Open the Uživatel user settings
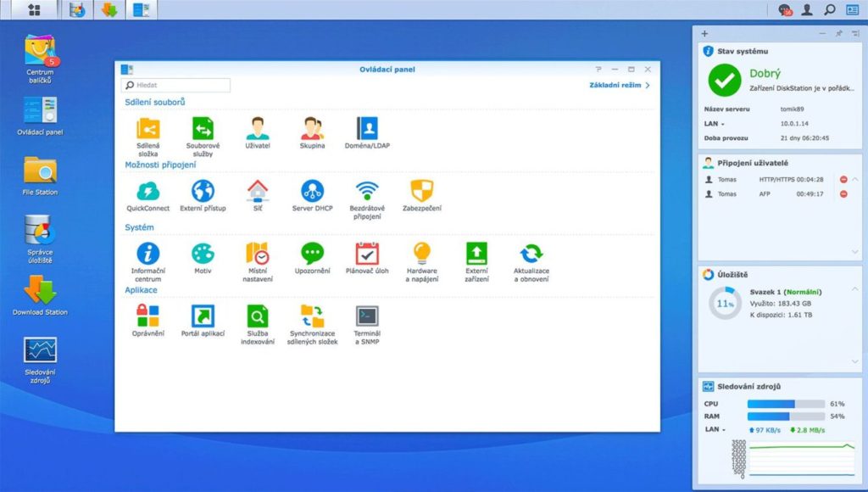This screenshot has height=492, width=868. (258, 133)
